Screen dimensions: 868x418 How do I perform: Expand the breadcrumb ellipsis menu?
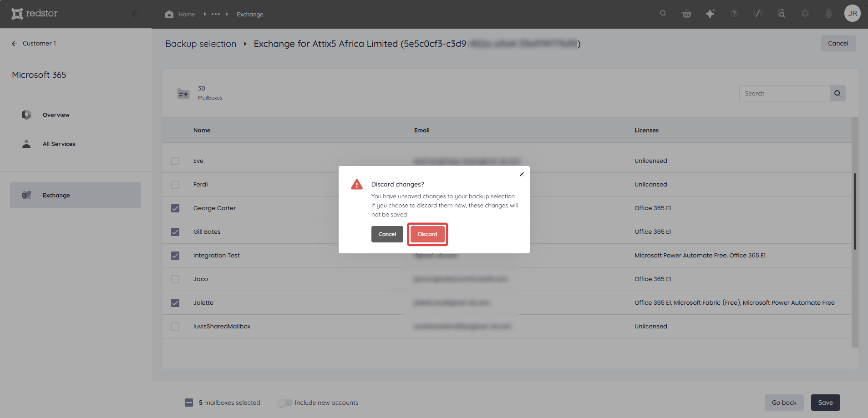(x=216, y=14)
